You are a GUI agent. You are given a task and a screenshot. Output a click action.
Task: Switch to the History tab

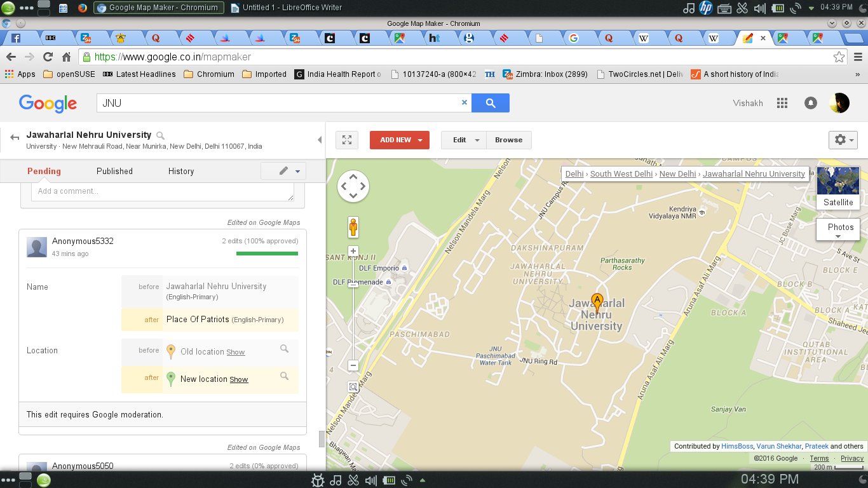tap(181, 171)
